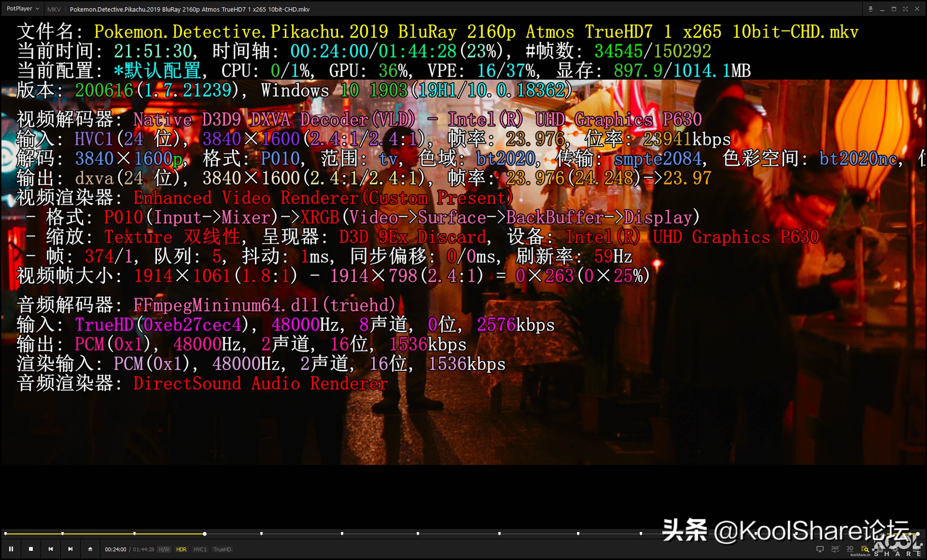Viewport: 927px width, 560px height.
Task: Click the HVC1 codec badge
Action: click(201, 549)
